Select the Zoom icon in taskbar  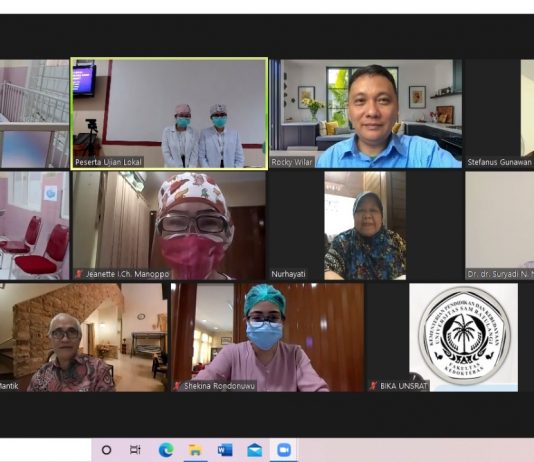(x=284, y=450)
